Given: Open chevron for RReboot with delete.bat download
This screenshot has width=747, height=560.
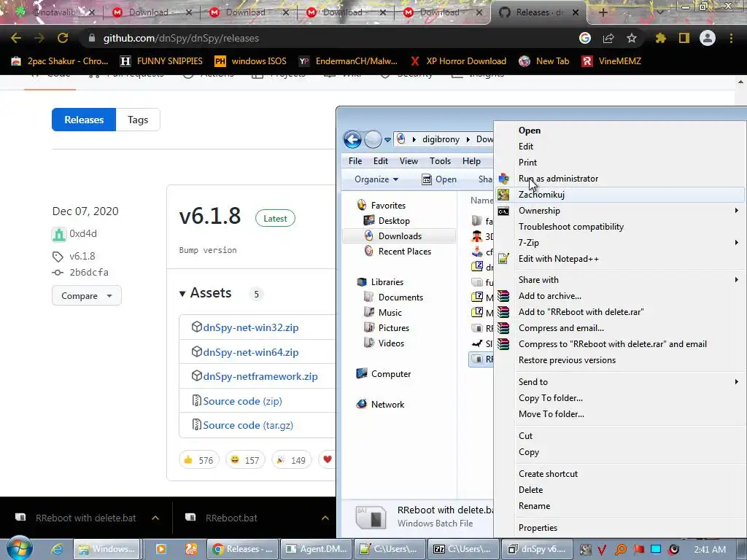Looking at the screenshot, I should (155, 518).
